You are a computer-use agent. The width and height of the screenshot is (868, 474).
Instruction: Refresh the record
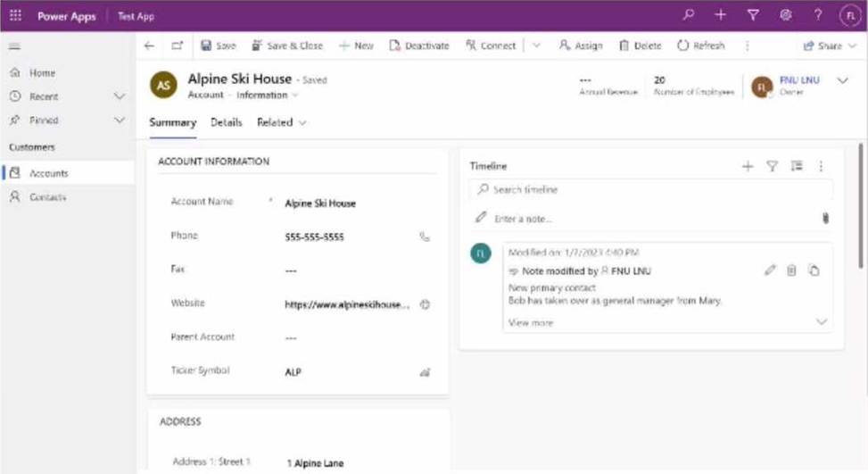(701, 46)
